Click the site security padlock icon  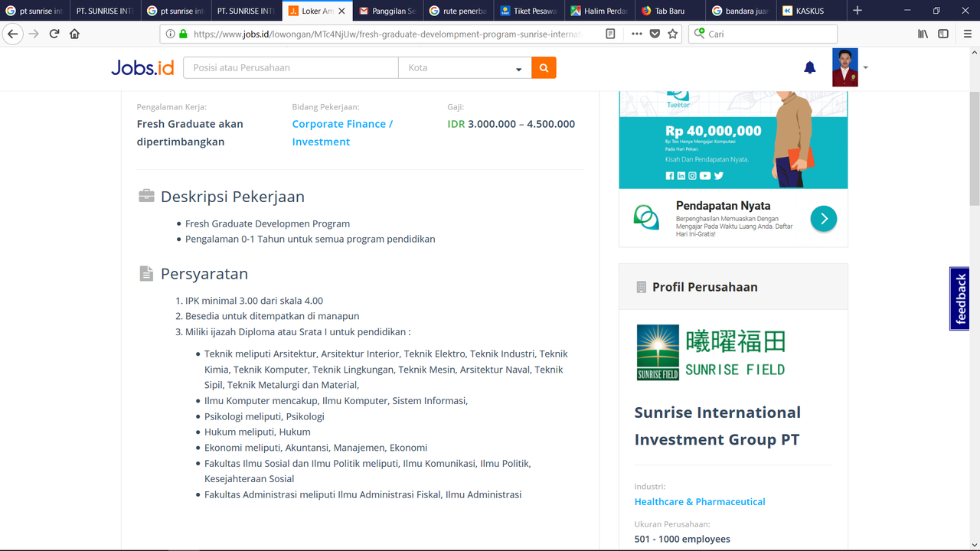tap(182, 34)
